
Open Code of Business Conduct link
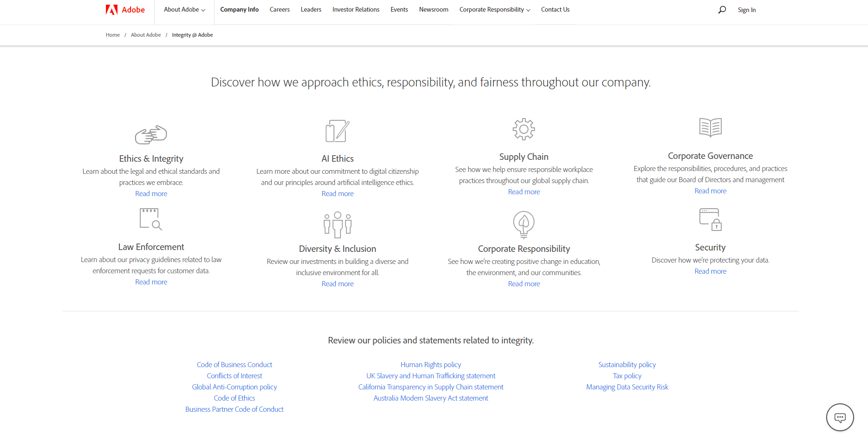pyautogui.click(x=234, y=365)
